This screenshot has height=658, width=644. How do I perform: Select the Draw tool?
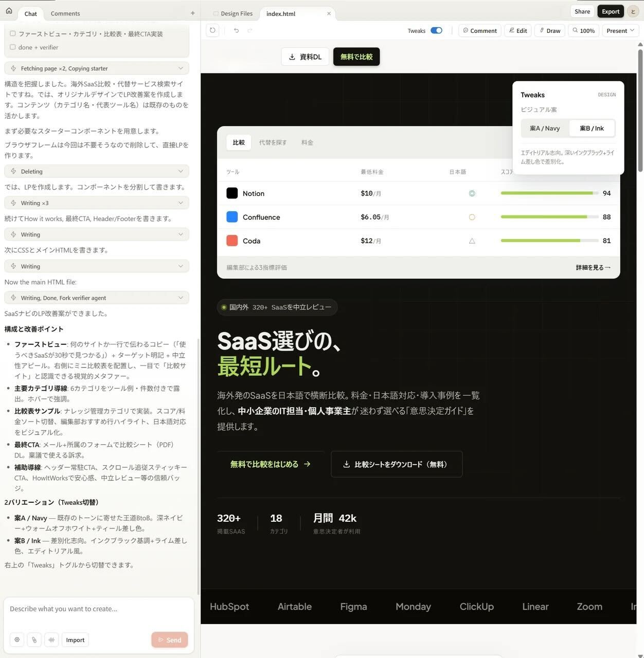tap(549, 30)
